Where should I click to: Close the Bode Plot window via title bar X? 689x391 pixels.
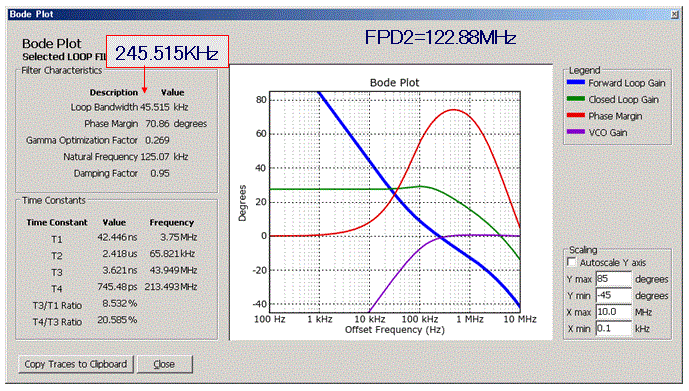(x=674, y=14)
